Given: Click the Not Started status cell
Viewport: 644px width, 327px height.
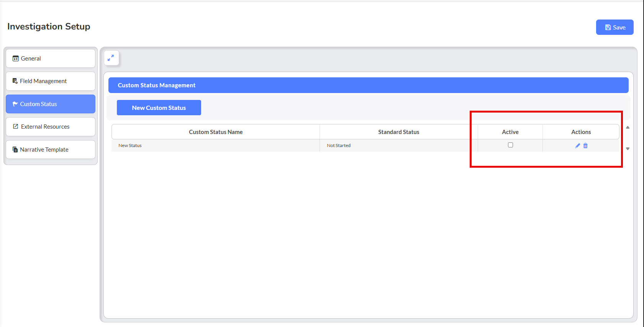Looking at the screenshot, I should [339, 146].
